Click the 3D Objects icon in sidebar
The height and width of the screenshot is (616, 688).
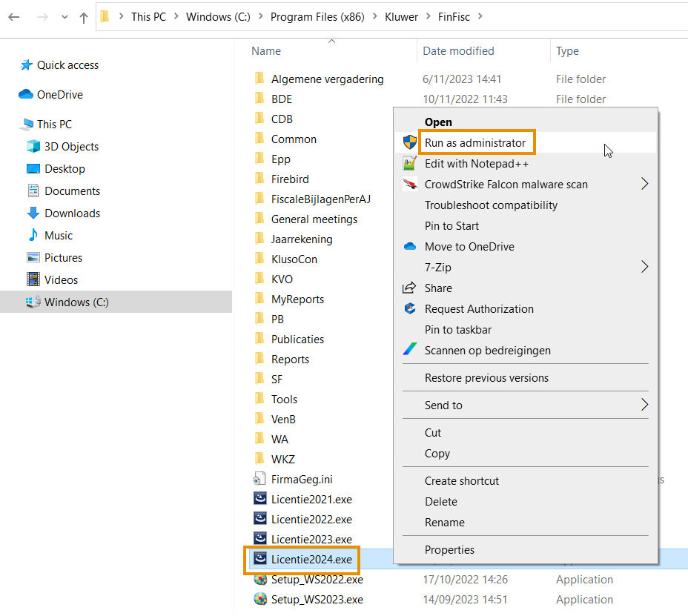coord(33,147)
